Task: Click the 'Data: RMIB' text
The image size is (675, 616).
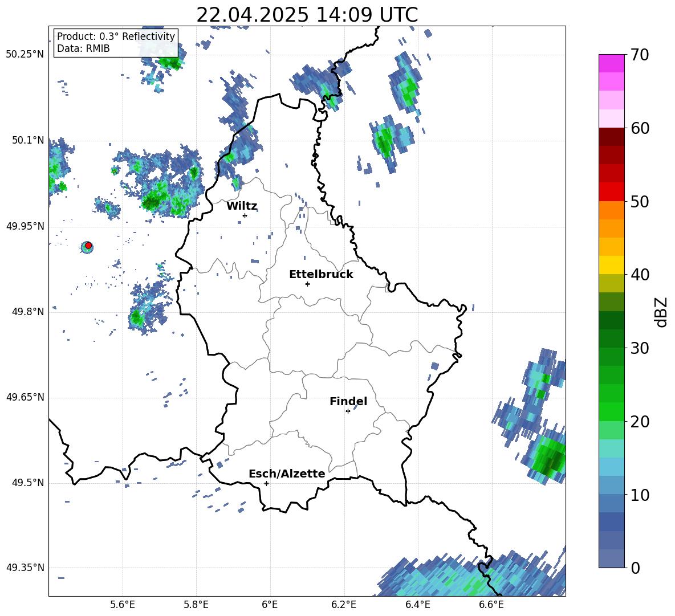Action: pos(83,48)
